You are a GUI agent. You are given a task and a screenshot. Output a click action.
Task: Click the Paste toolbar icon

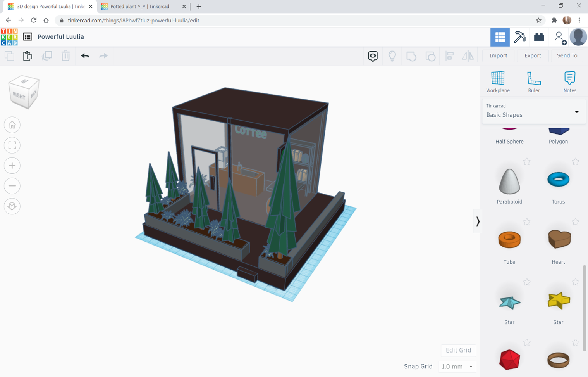tap(28, 56)
